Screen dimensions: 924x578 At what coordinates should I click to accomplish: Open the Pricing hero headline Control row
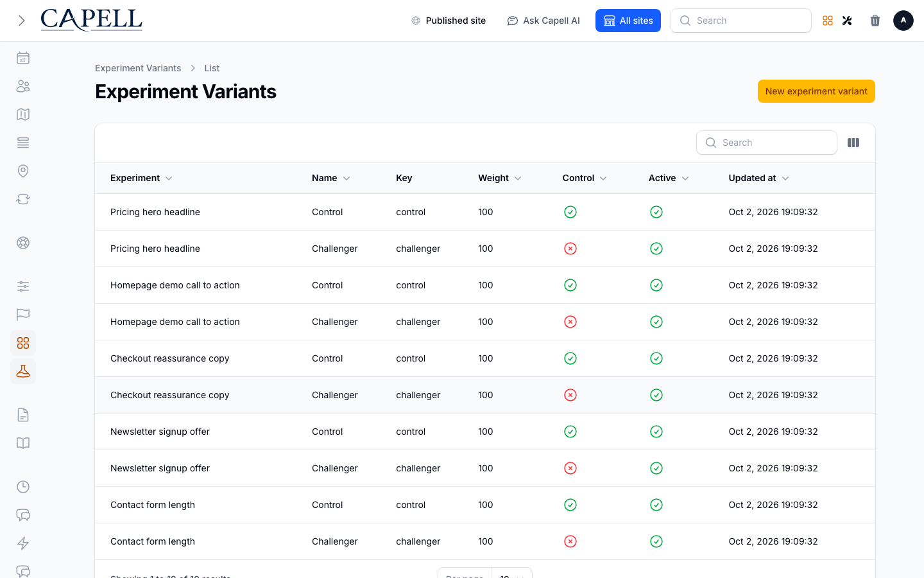tap(485, 212)
